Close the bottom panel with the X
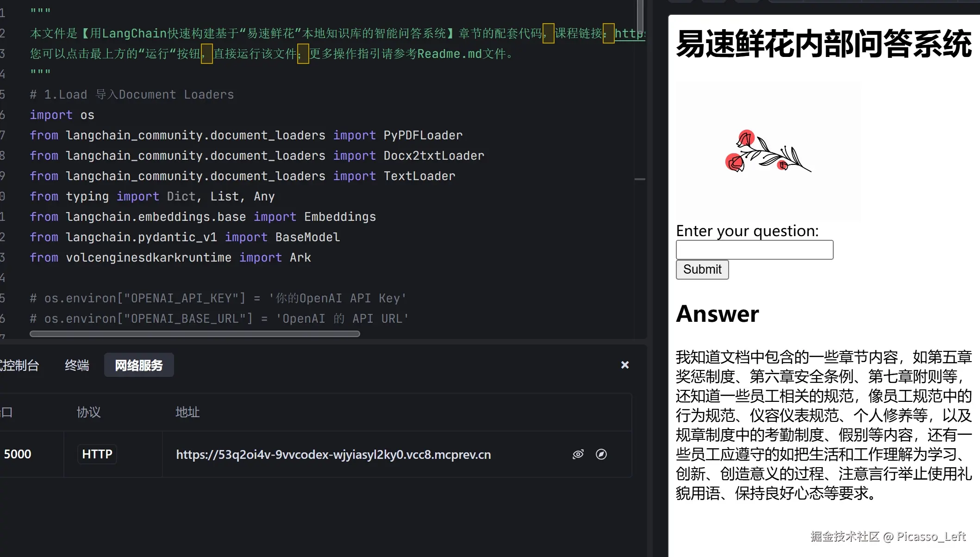The height and width of the screenshot is (557, 980). (x=624, y=365)
